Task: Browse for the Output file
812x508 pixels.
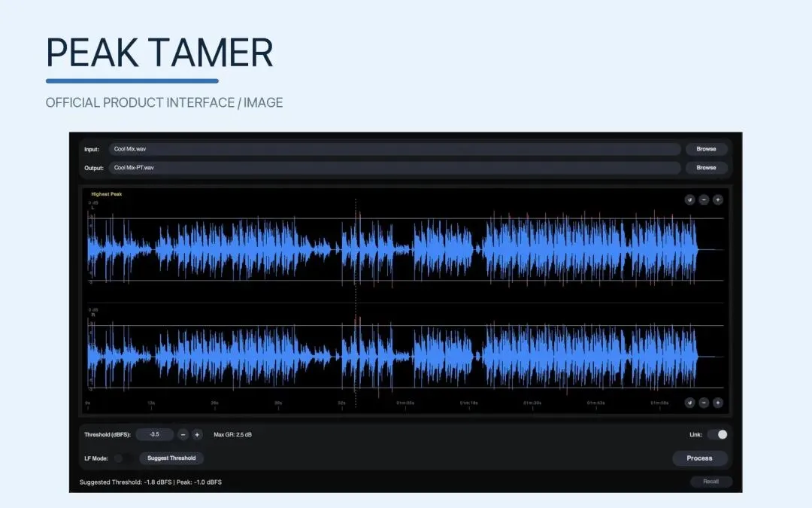Action: [706, 167]
